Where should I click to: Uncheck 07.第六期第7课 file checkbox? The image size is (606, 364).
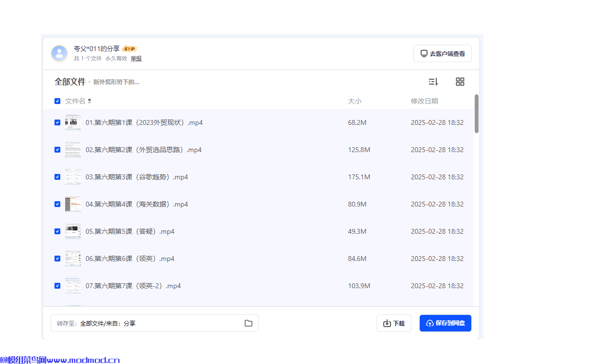(x=57, y=286)
